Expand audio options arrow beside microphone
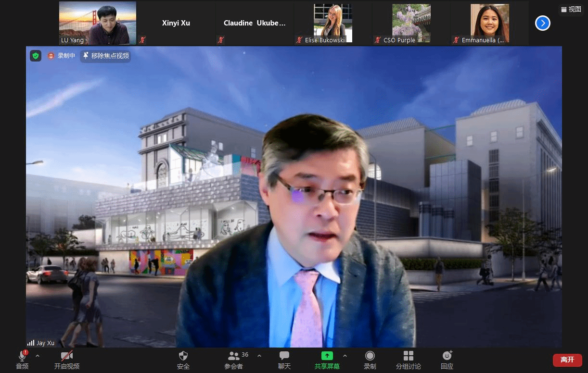588x373 pixels. pyautogui.click(x=38, y=356)
